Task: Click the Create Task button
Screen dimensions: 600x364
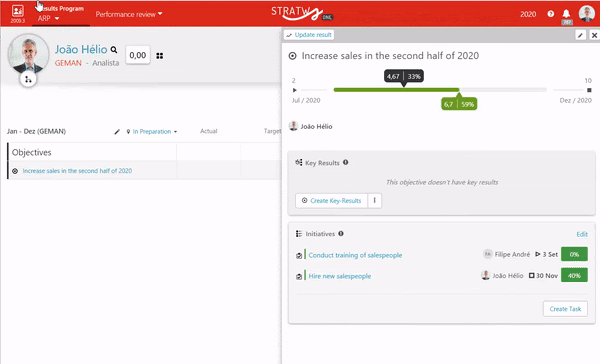Action: (x=565, y=309)
